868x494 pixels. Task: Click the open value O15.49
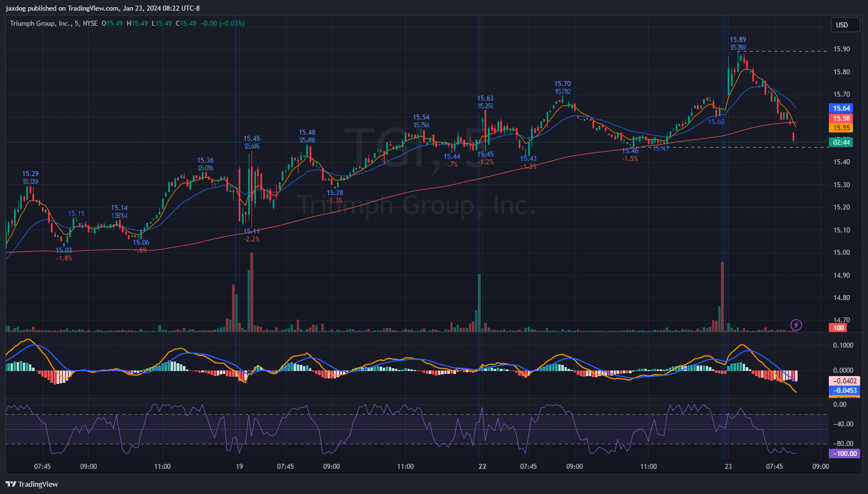[112, 23]
